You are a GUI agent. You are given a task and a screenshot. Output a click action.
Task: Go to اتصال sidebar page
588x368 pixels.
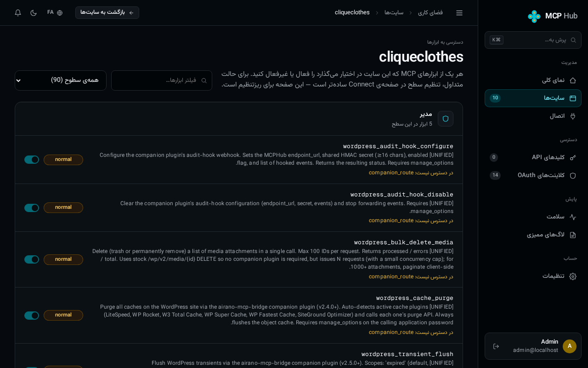tap(533, 116)
